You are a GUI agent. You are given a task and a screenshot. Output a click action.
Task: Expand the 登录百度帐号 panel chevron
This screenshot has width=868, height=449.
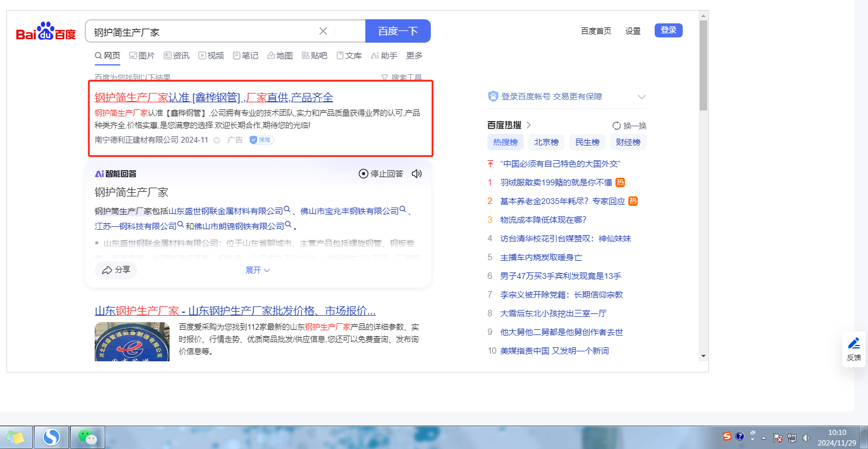tap(641, 97)
